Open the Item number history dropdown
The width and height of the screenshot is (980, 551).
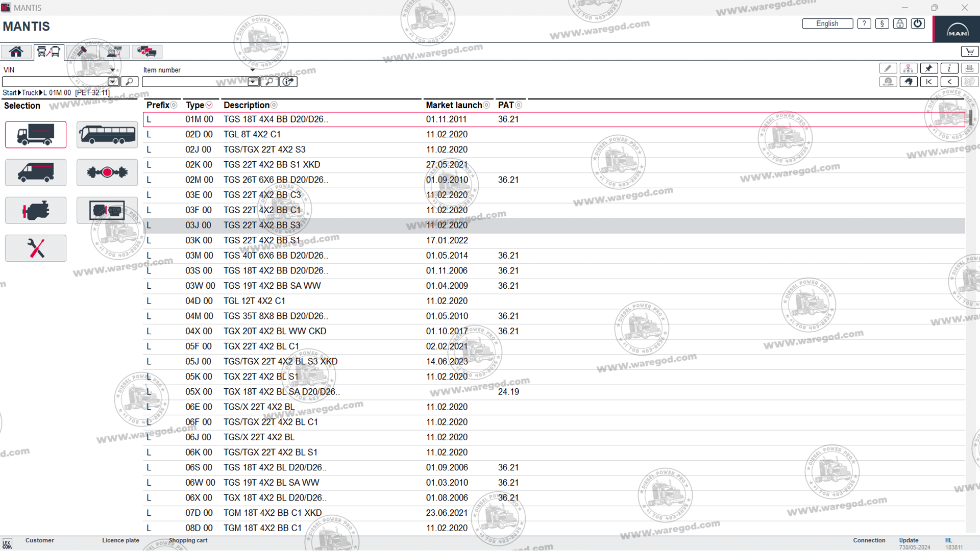(253, 82)
